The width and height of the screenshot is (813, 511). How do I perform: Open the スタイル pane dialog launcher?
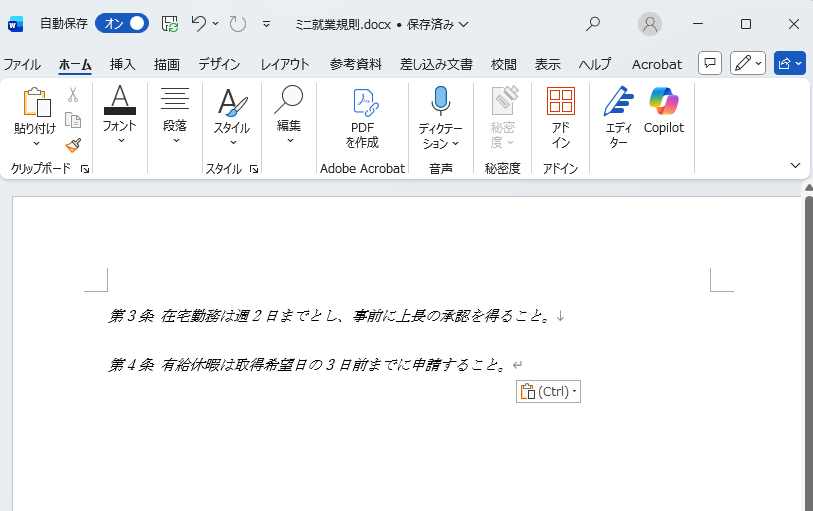[254, 168]
